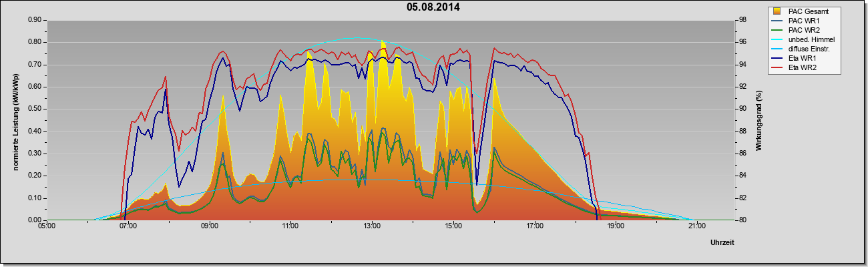Click the chart title 05.08.2014
Image resolution: width=868 pixels, height=267 pixels.
(433, 7)
